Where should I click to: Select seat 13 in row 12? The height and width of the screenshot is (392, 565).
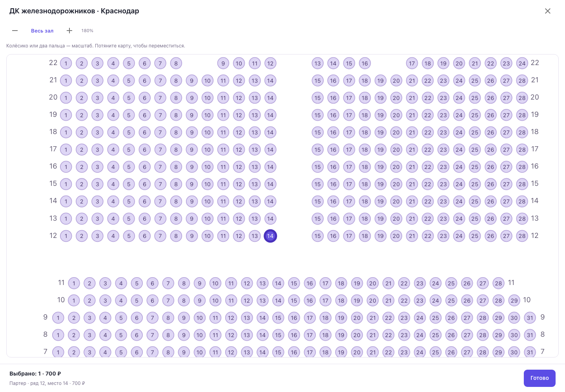pyautogui.click(x=255, y=236)
